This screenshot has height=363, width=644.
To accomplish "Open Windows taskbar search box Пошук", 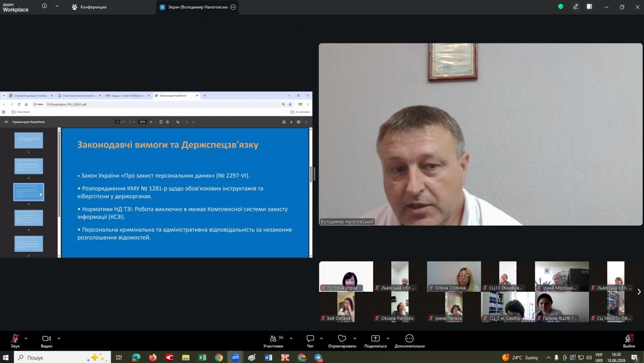I will pyautogui.click(x=63, y=357).
